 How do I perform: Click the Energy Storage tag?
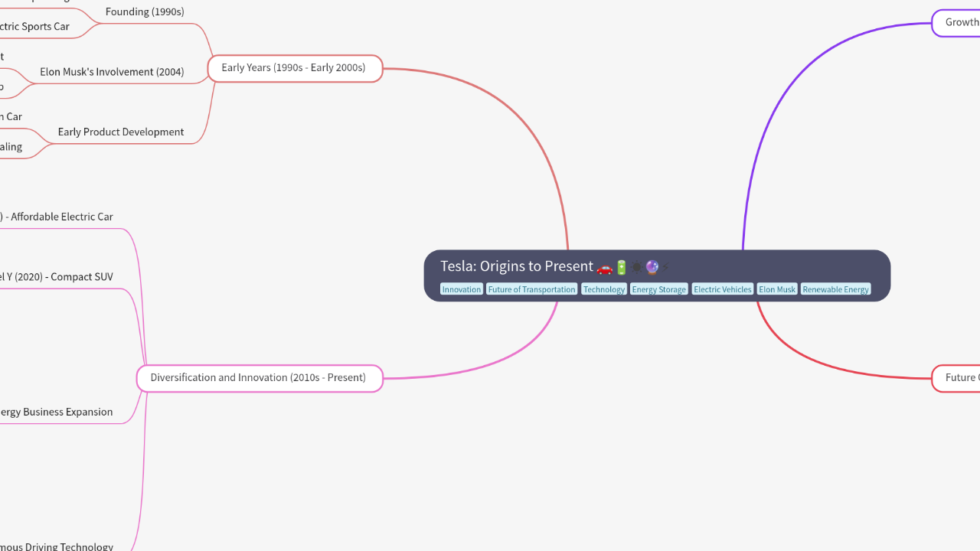pos(658,289)
